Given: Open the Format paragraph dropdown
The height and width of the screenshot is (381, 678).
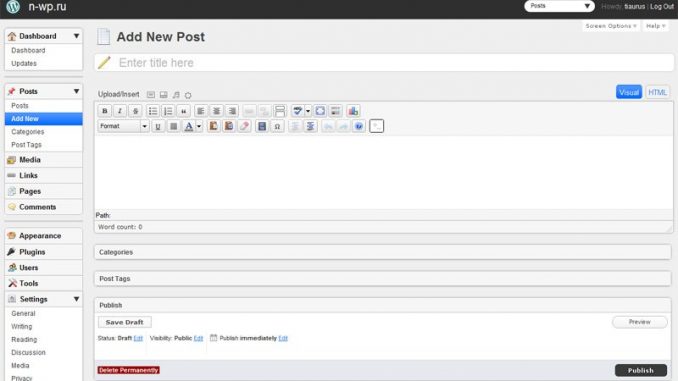Looking at the screenshot, I should pyautogui.click(x=123, y=126).
